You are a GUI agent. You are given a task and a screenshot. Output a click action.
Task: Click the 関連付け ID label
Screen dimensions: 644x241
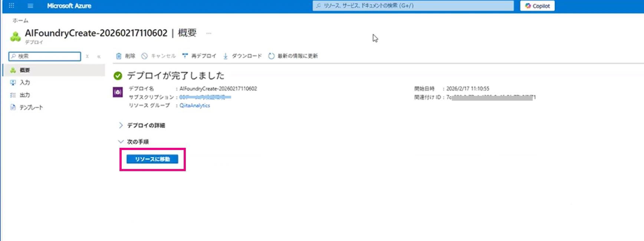tap(427, 97)
